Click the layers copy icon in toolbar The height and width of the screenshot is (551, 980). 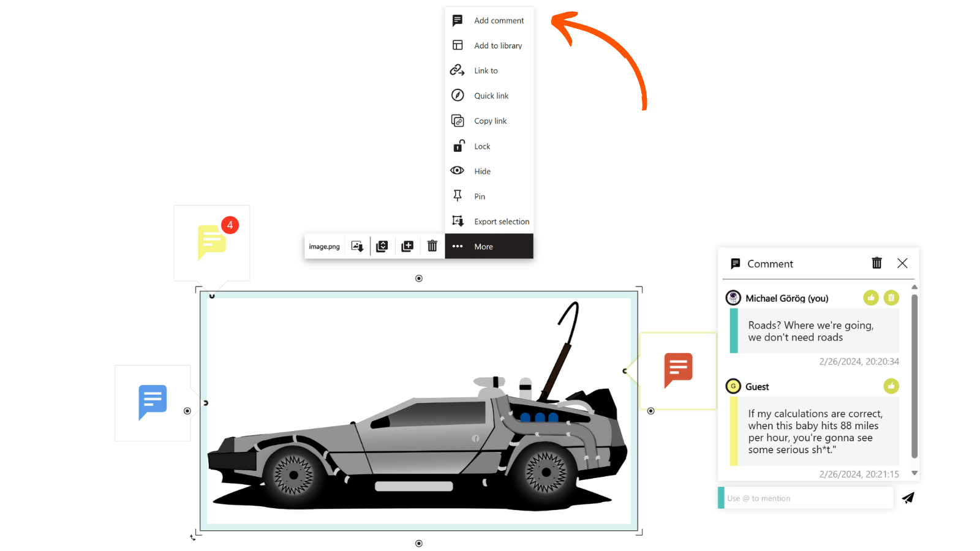click(382, 246)
